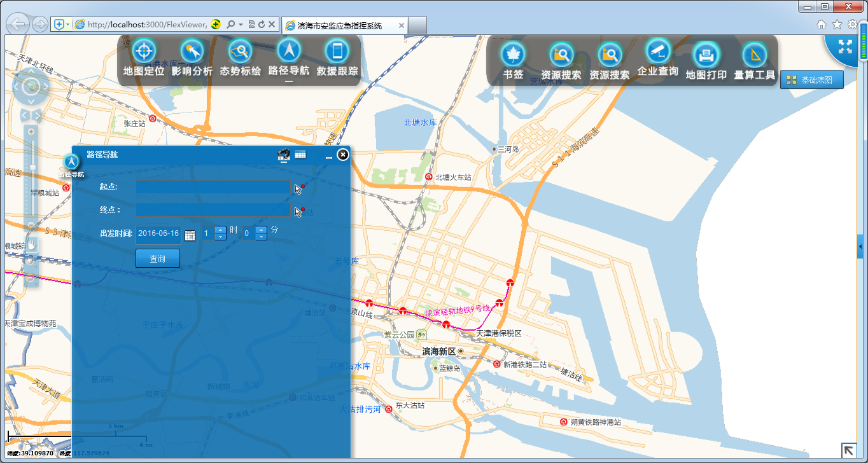Switch to table results view in 路径导航 panel

pos(300,154)
